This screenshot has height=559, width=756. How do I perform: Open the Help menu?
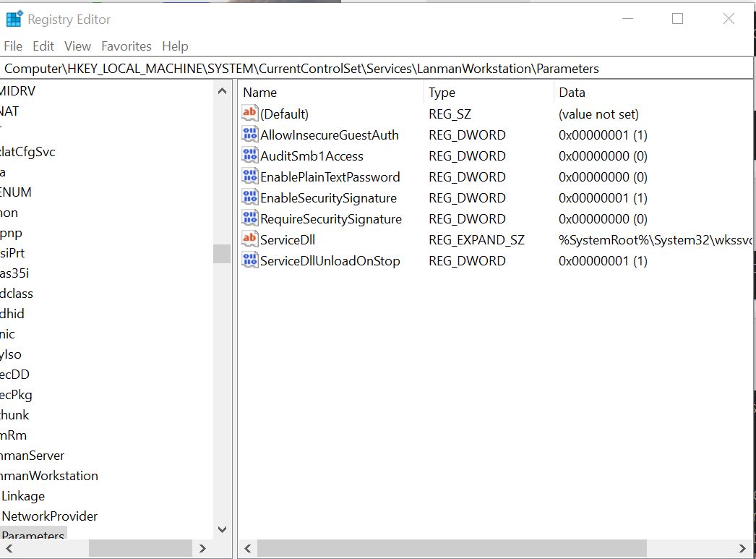pyautogui.click(x=175, y=46)
